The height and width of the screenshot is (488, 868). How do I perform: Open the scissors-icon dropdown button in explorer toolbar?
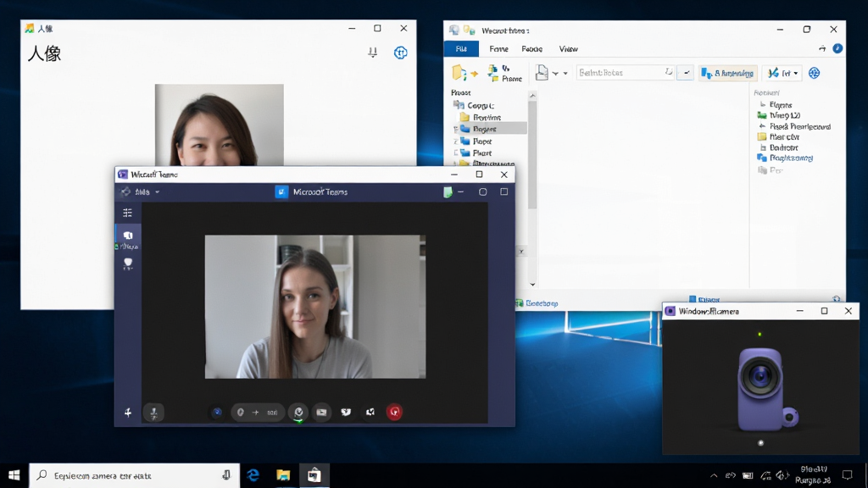[782, 73]
